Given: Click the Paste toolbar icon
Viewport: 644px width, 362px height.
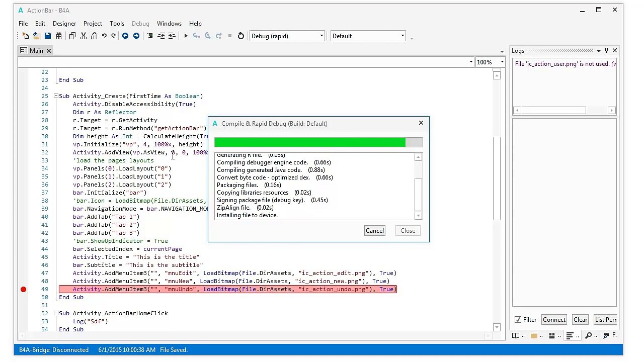Looking at the screenshot, I should coord(94,36).
